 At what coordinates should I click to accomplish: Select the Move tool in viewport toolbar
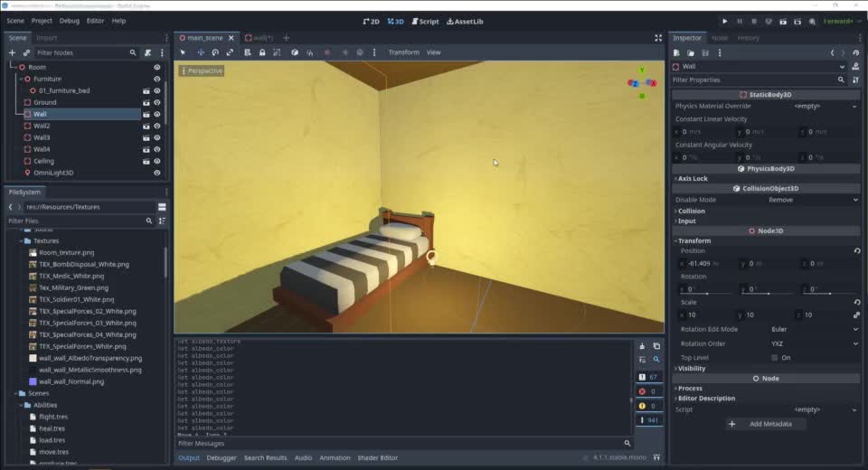201,52
